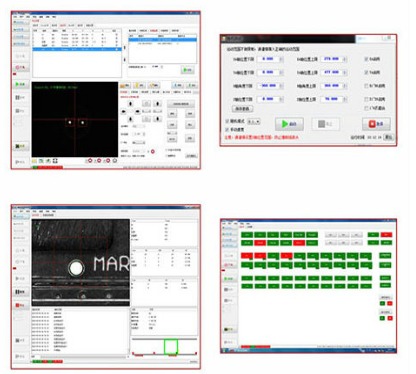Click the fullscreen expand icon below the black camera view

pos(55,161)
